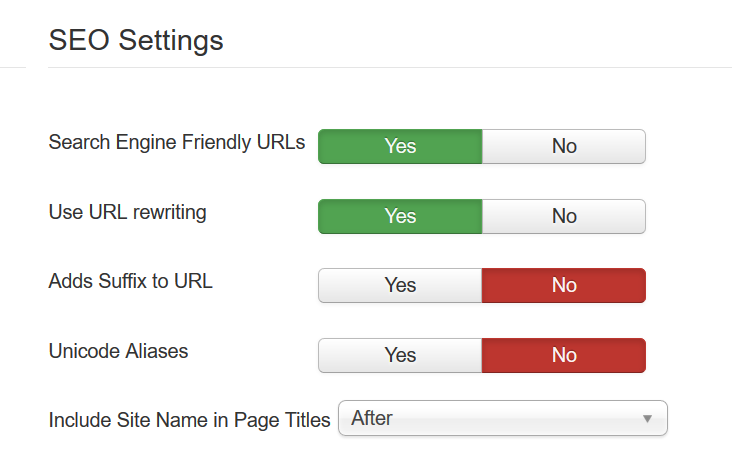Disable Search Engine Friendly URLs with No
The image size is (732, 460).
564,147
